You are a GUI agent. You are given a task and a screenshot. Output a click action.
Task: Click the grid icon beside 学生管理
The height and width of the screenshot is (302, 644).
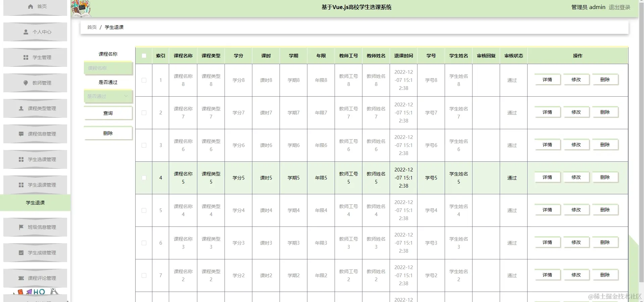pos(26,57)
